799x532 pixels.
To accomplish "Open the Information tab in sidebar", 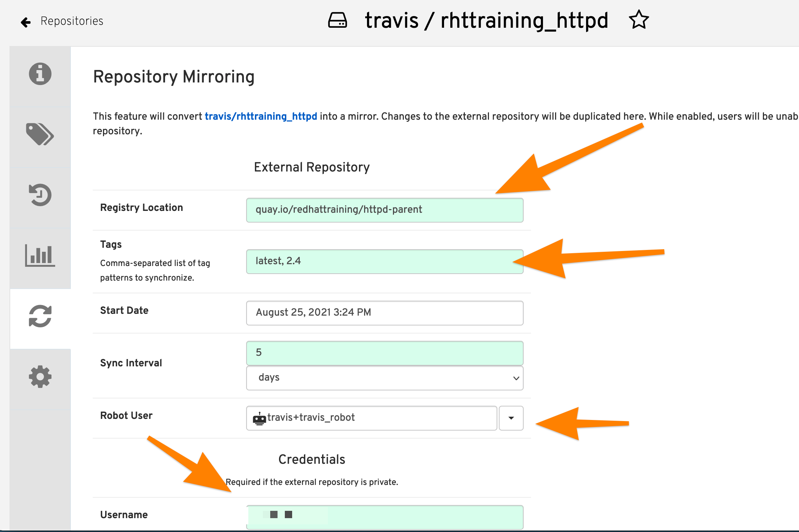I will click(x=40, y=74).
